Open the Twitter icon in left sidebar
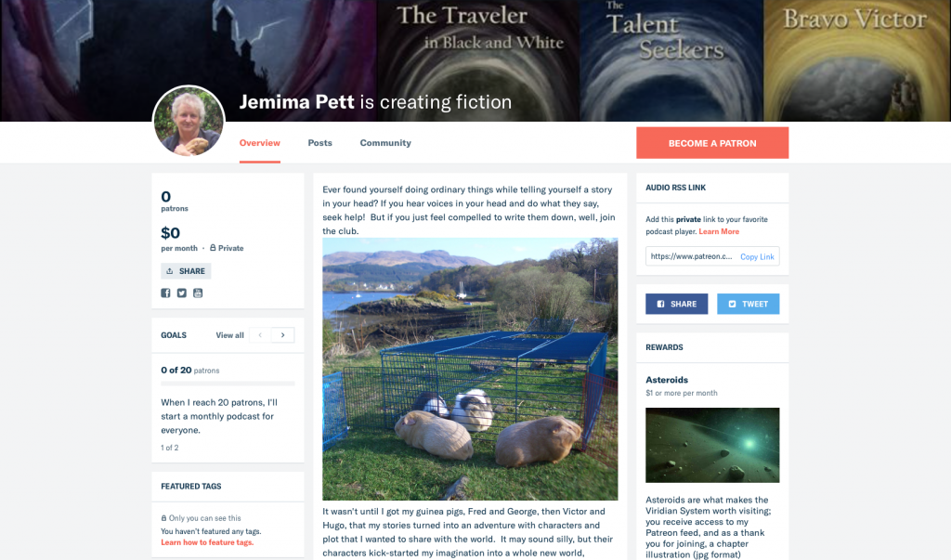The width and height of the screenshot is (951, 560). coord(181,293)
